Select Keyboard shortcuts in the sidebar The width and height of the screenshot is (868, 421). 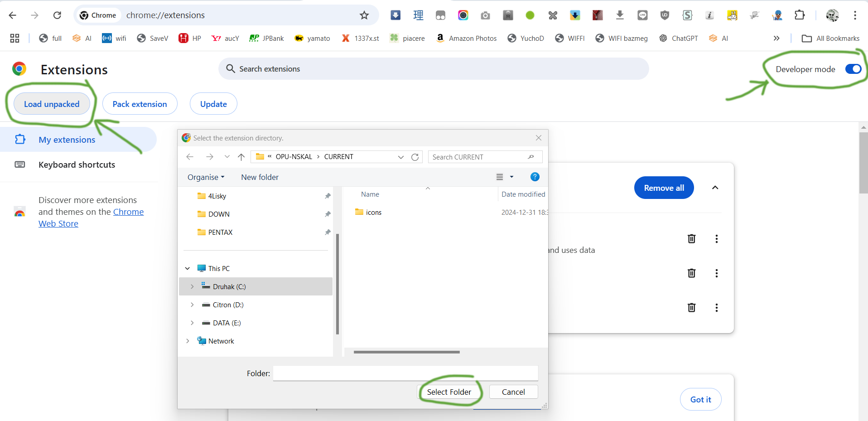[x=77, y=165]
